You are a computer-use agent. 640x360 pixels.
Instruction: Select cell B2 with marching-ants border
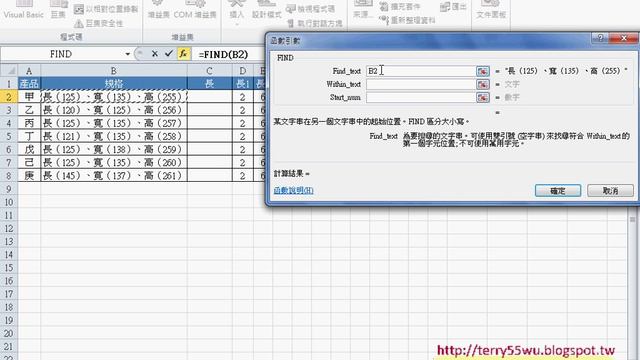pos(114,97)
